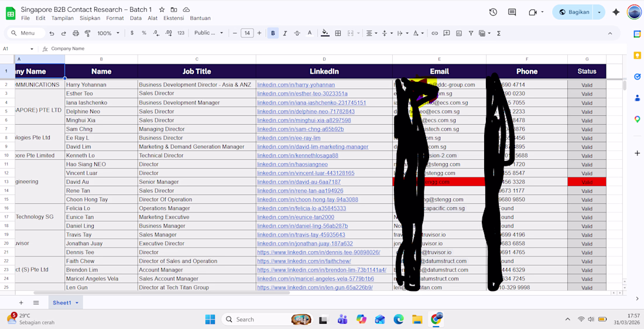The image size is (644, 329).
Task: Open zoom level 100% dropdown
Action: point(108,33)
